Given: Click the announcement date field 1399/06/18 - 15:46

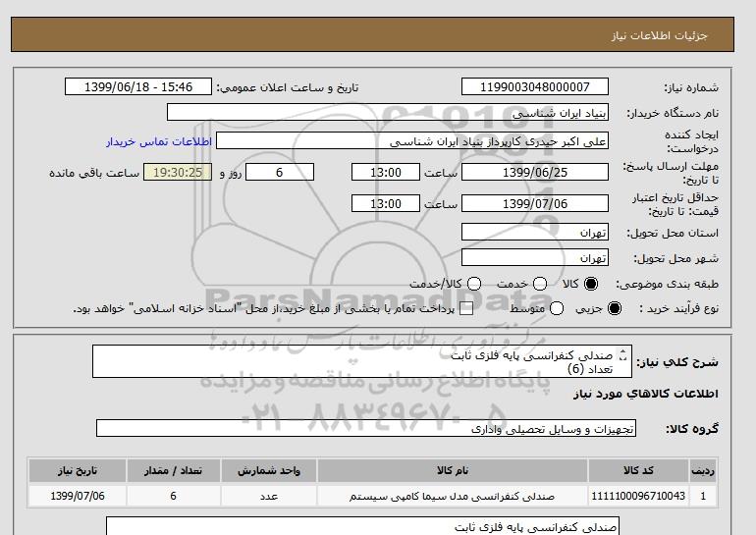Looking at the screenshot, I should tap(138, 86).
